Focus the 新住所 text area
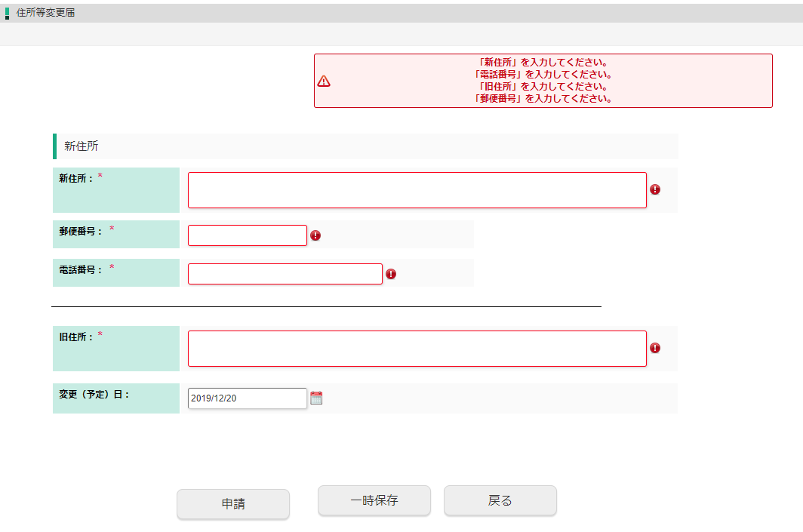Image resolution: width=803 pixels, height=532 pixels. tap(417, 190)
